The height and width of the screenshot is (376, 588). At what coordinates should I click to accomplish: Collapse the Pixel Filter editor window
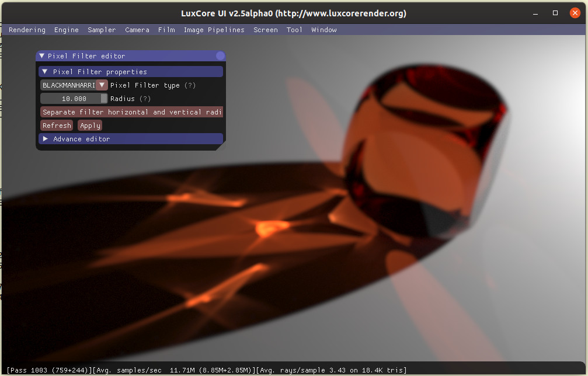(x=41, y=56)
